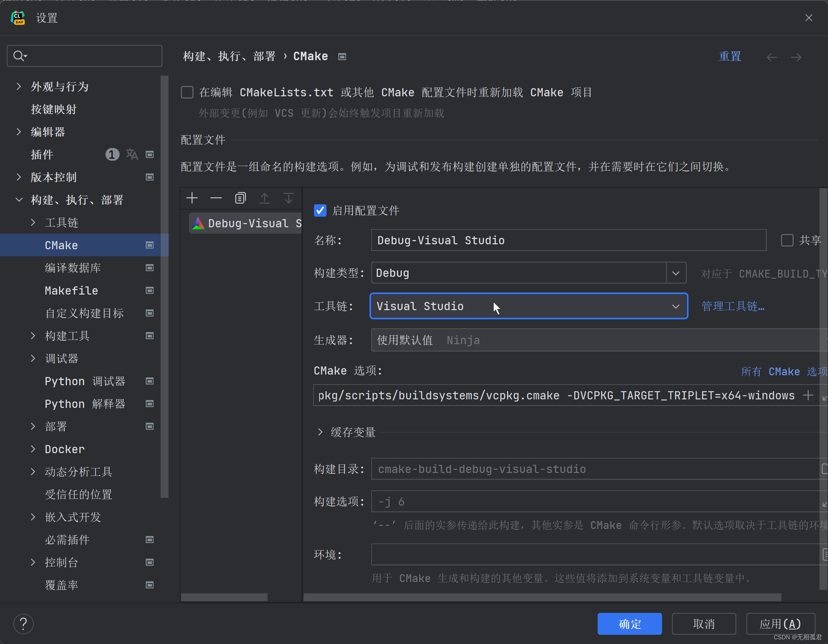Click the move profile down arrow icon
Image resolution: width=828 pixels, height=644 pixels.
[x=288, y=198]
